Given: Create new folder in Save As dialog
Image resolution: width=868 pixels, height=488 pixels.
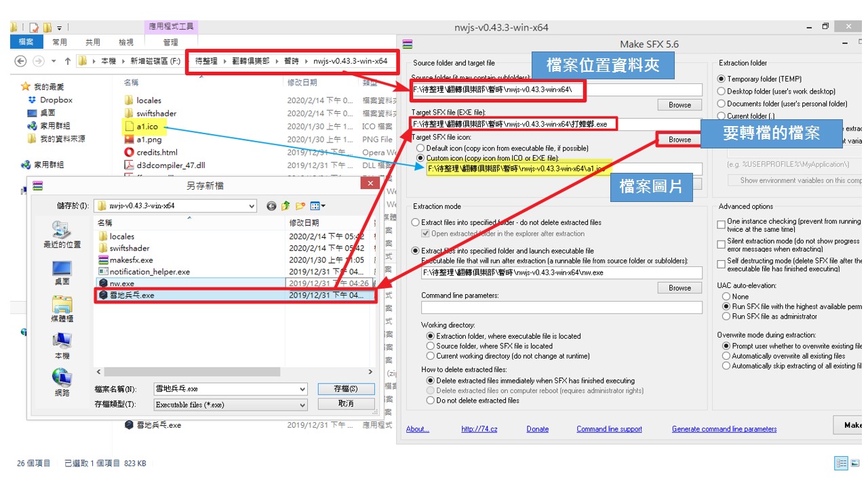Looking at the screenshot, I should [x=300, y=205].
